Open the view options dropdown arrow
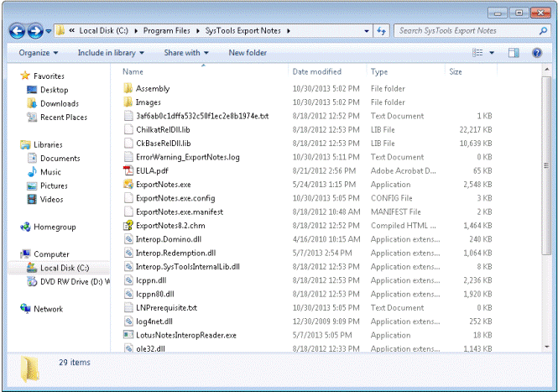The image size is (558, 392). pyautogui.click(x=492, y=53)
